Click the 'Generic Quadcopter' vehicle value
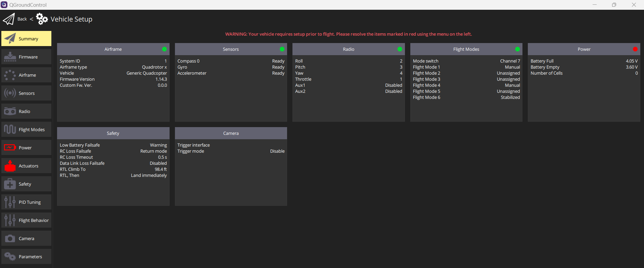This screenshot has height=268, width=644. tap(147, 73)
